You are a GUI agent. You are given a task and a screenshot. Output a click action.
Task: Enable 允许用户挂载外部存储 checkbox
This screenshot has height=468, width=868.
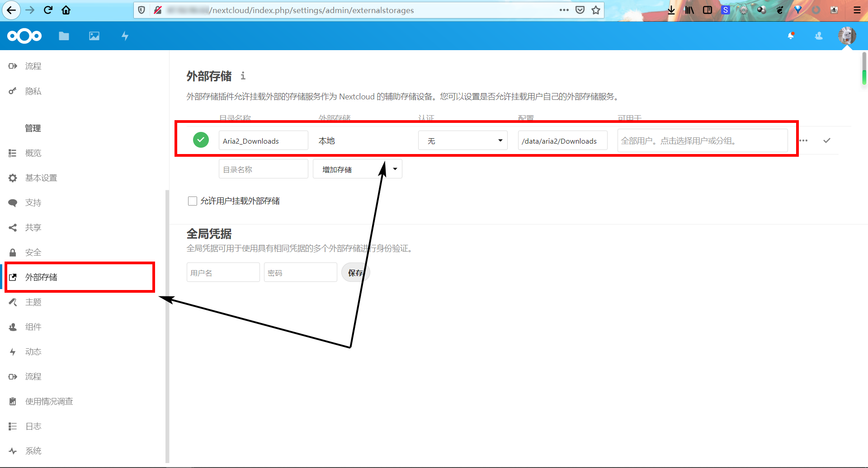[x=192, y=201]
